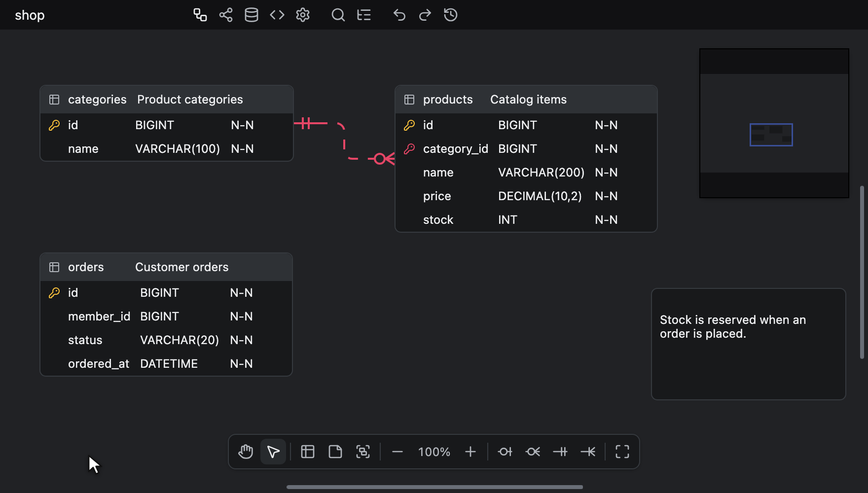Image resolution: width=868 pixels, height=493 pixels.
Task: Click the zoom out minus button
Action: tap(398, 452)
